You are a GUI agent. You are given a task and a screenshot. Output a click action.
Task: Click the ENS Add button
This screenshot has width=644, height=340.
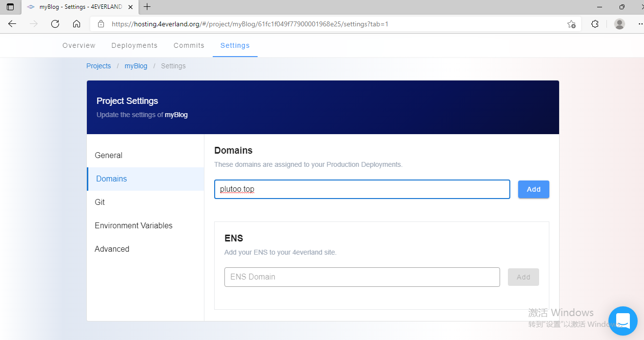[x=523, y=277]
